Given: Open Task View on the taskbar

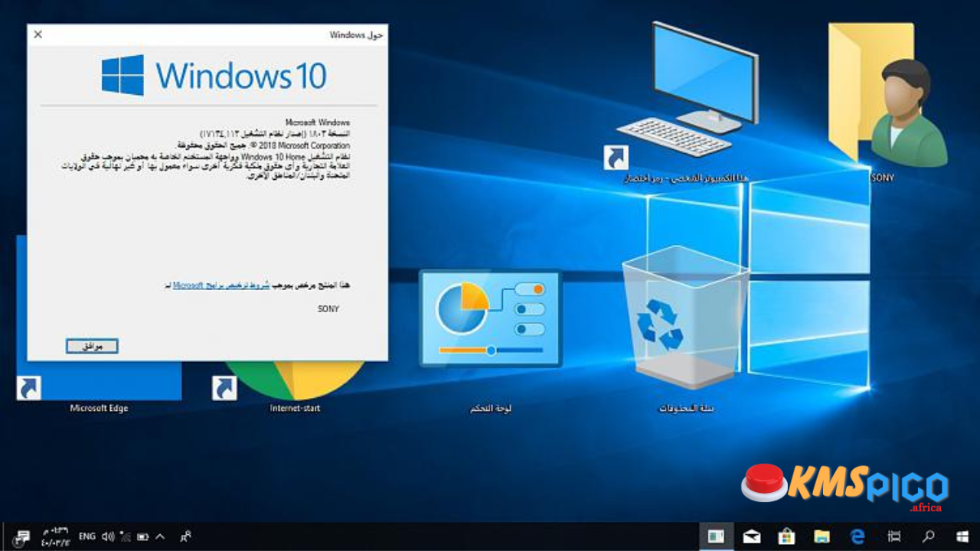Looking at the screenshot, I should click(x=893, y=536).
